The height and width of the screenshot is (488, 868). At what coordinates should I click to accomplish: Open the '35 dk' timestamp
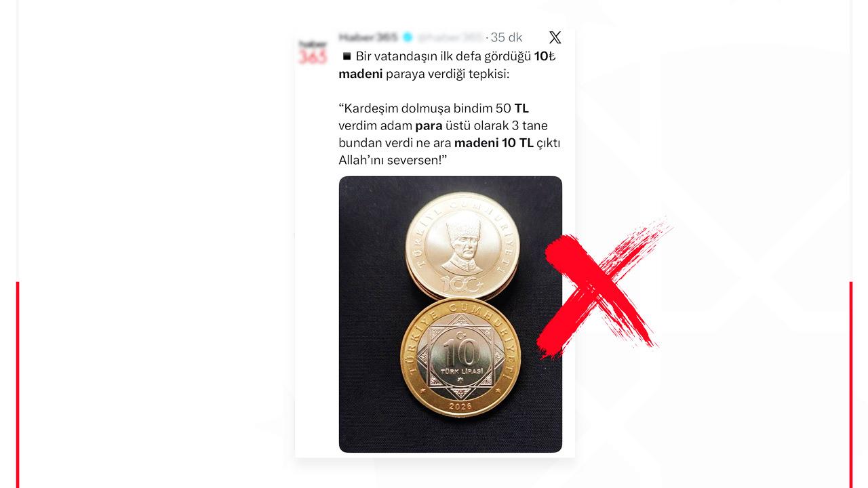click(x=506, y=37)
